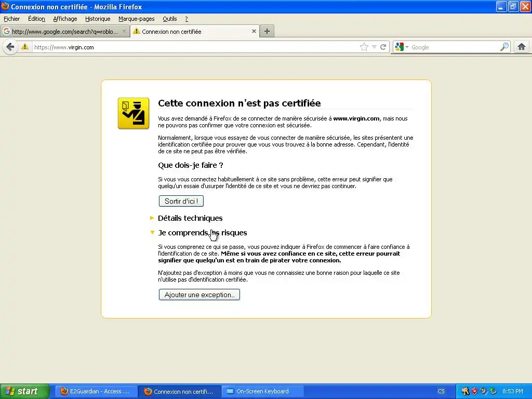Click bold www.virgin.com text in message
Viewport: 532px width, 399px height.
point(356,118)
